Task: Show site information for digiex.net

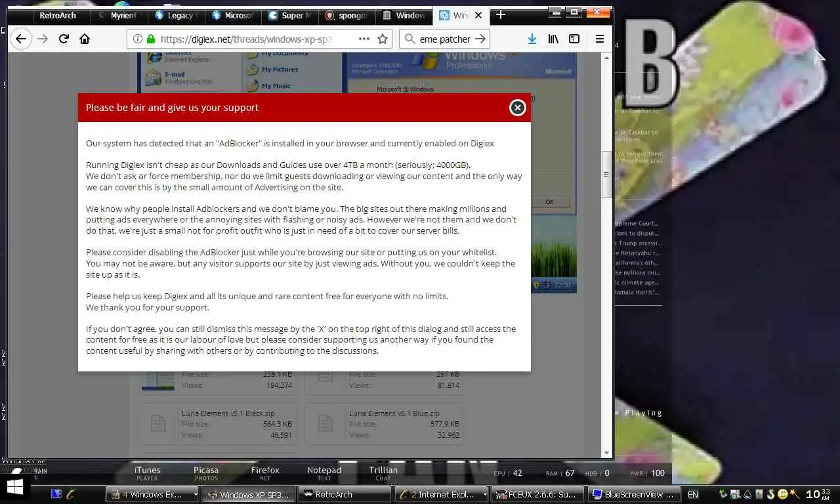Action: (137, 39)
